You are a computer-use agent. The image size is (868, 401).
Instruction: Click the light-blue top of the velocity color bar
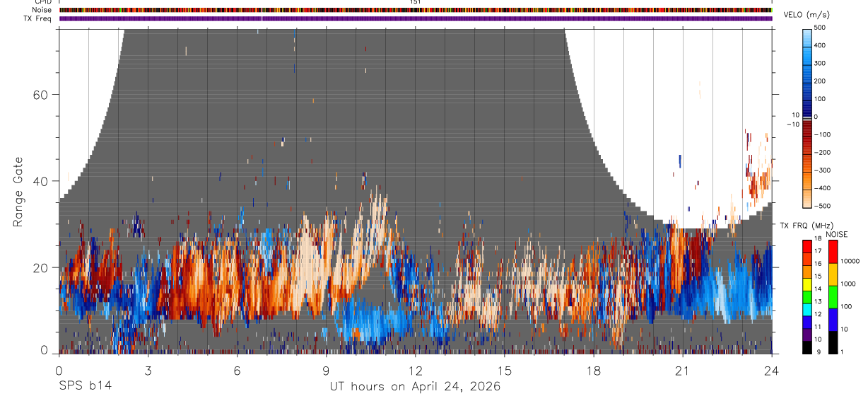[808, 37]
